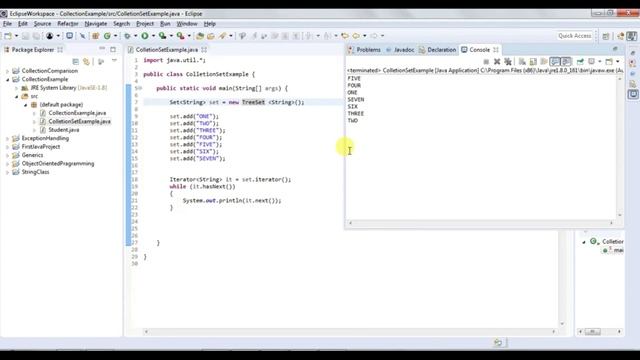The image size is (640, 360).
Task: Expand the StringClass project
Action: click(7, 172)
